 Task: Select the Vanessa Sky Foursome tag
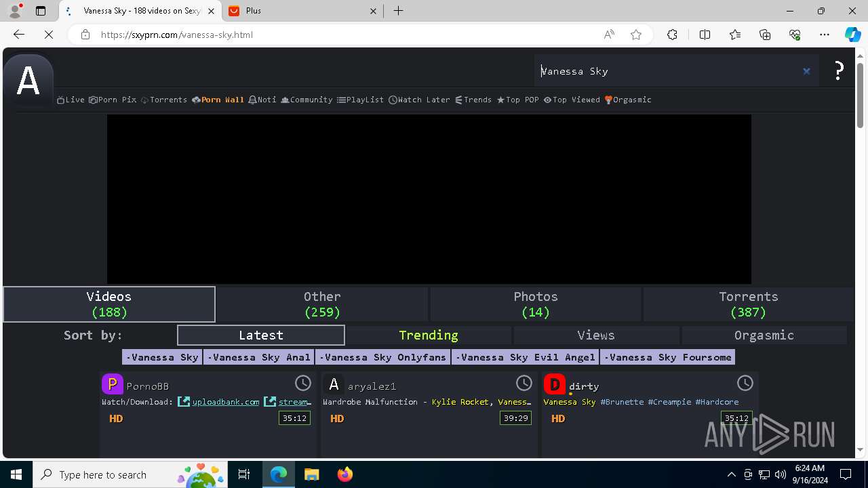[667, 357]
